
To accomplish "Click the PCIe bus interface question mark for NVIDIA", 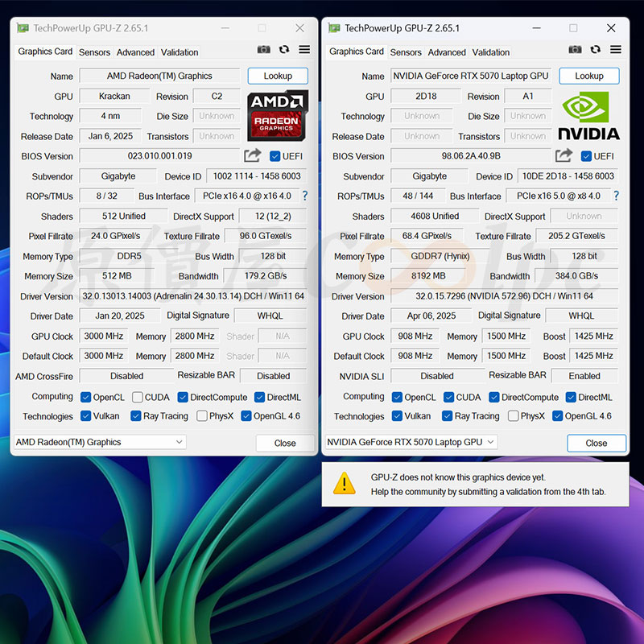I will coord(617,196).
